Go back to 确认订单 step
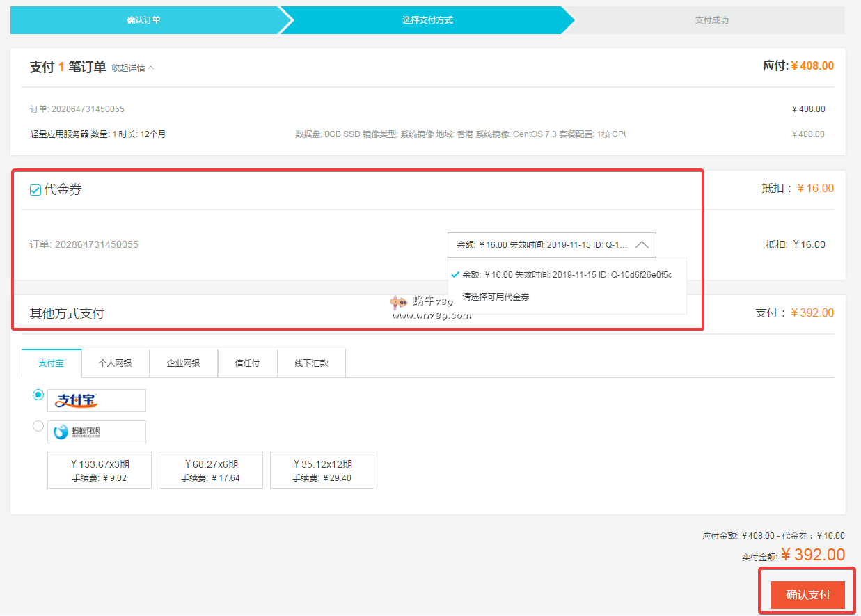The width and height of the screenshot is (861, 616). [x=143, y=20]
